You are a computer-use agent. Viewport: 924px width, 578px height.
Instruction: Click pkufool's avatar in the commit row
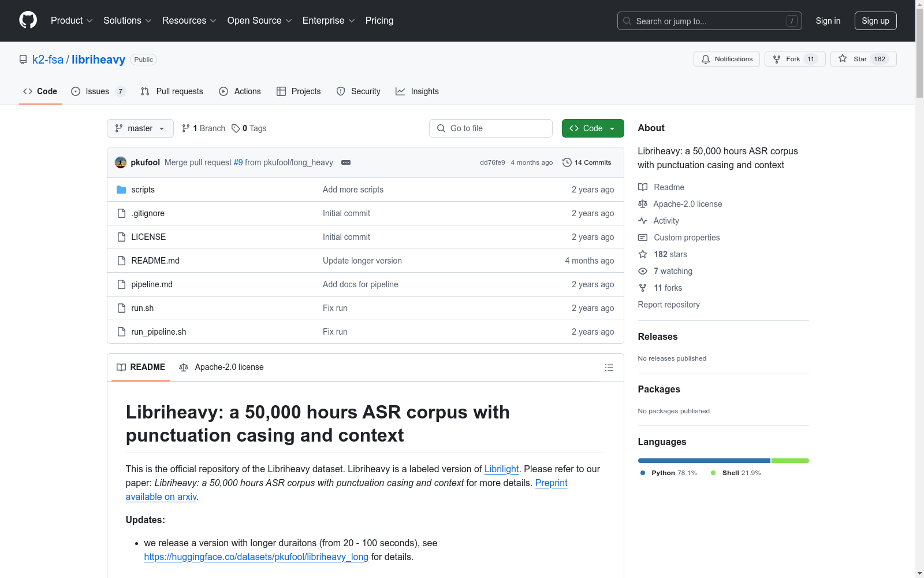point(121,162)
